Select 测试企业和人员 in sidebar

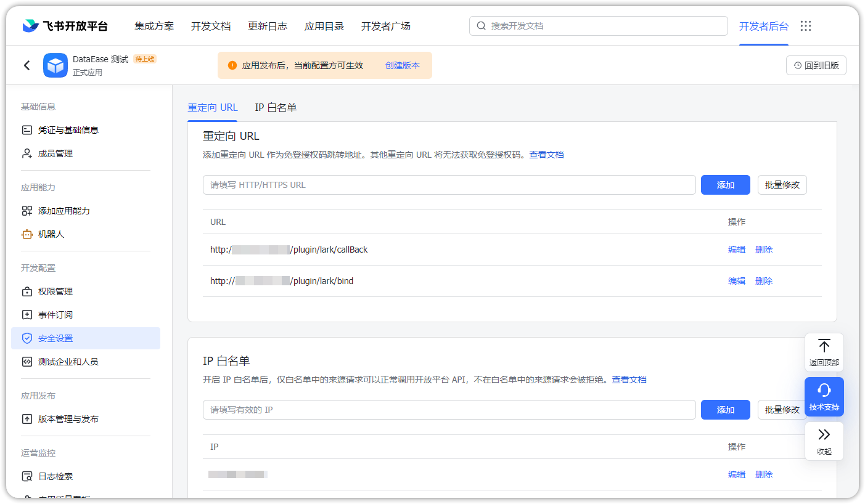[86, 362]
